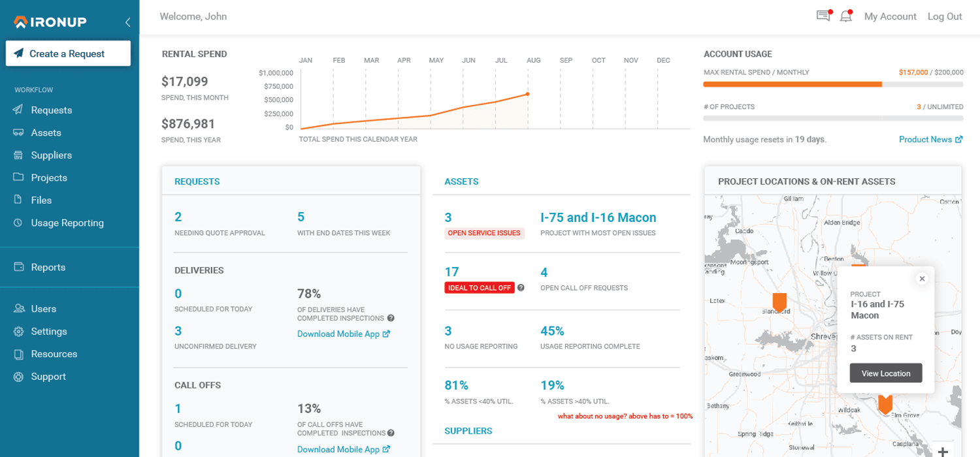980x457 pixels.
Task: Open Usage Reporting in the sidebar
Action: (67, 223)
